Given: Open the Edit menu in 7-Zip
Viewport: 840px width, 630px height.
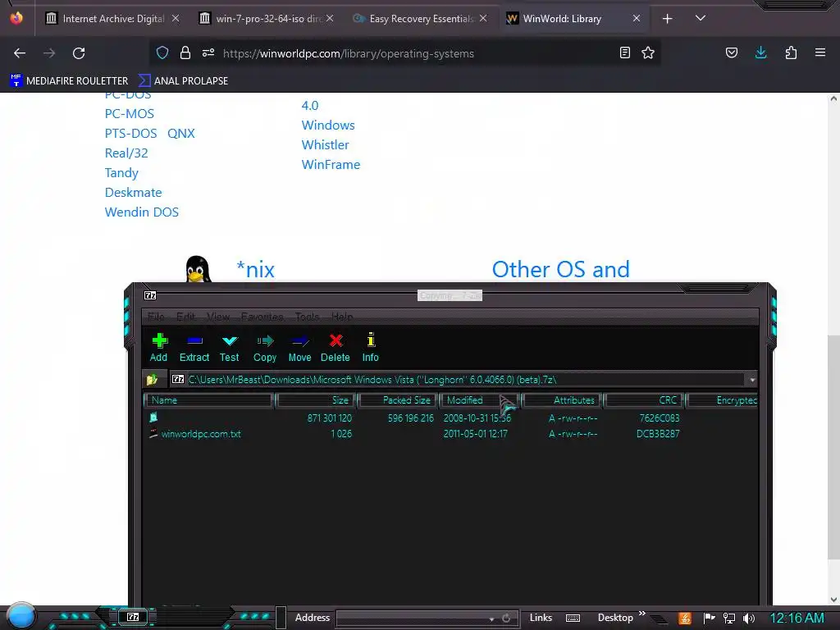Looking at the screenshot, I should pyautogui.click(x=186, y=317).
